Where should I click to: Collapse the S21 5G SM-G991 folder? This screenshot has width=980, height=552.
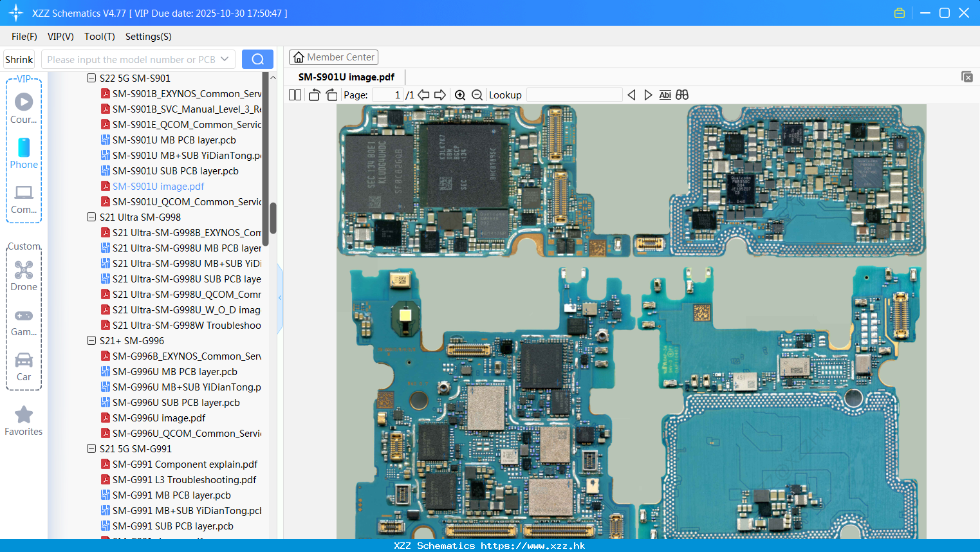[91, 448]
